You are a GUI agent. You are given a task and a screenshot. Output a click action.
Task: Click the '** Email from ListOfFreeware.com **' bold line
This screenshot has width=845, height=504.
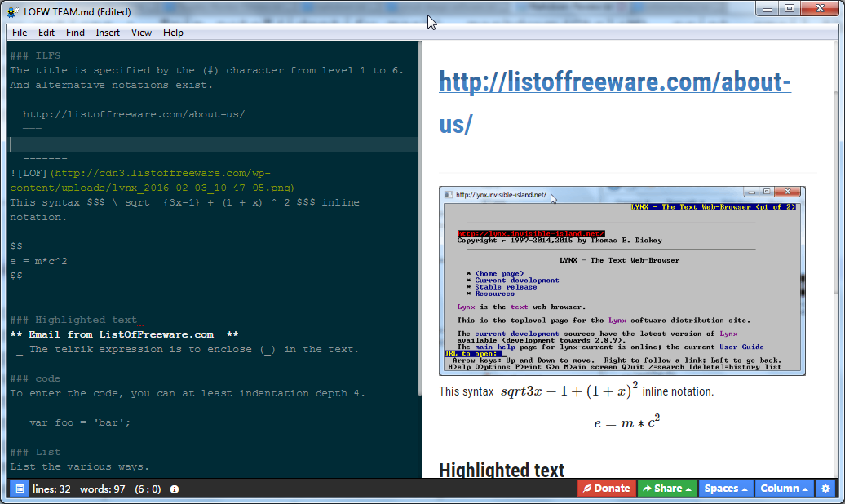pos(125,334)
